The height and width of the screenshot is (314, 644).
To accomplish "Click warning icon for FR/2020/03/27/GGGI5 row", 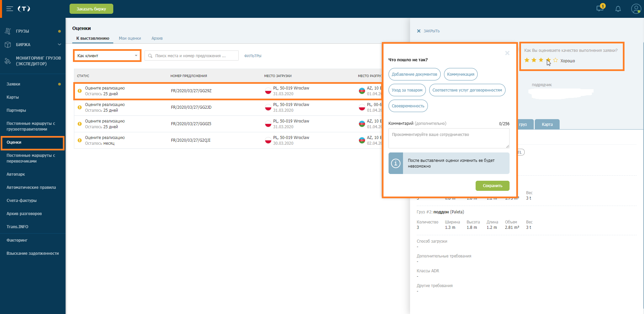I will (80, 124).
